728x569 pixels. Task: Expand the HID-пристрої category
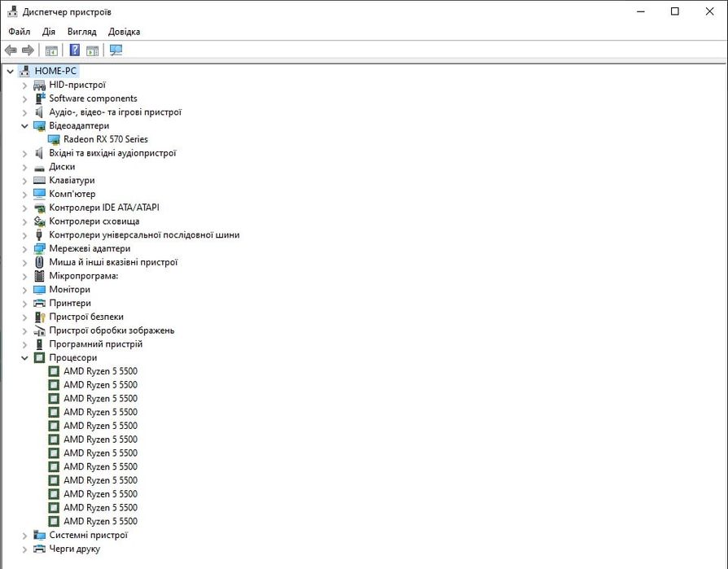(24, 85)
